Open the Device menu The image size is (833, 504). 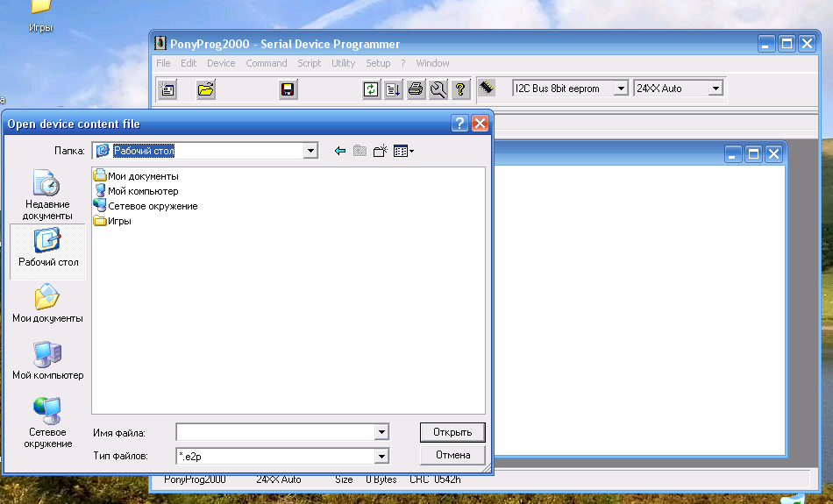[x=221, y=63]
